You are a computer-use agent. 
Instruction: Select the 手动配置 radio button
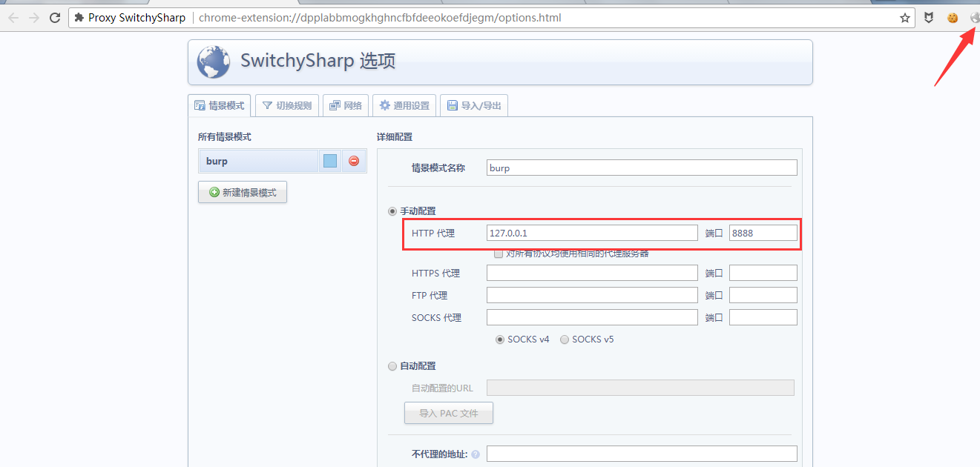coord(392,211)
